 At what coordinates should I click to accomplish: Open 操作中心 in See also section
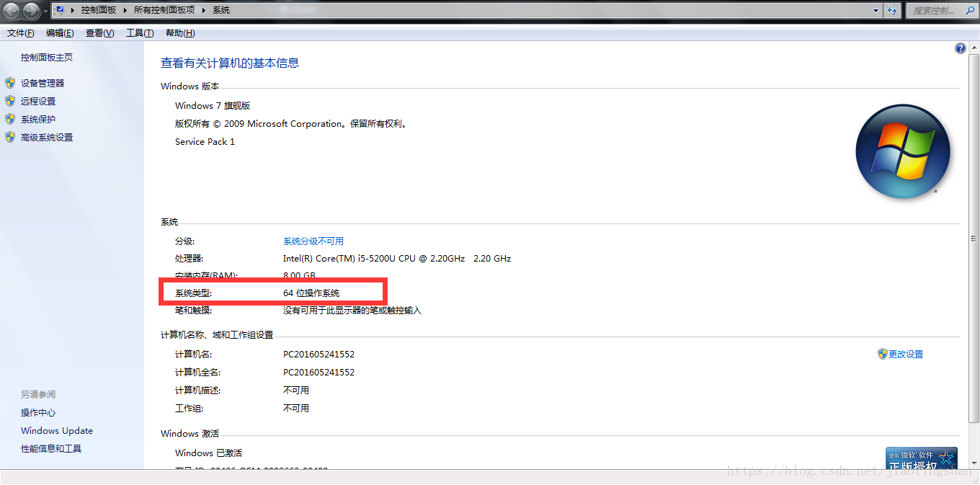tap(38, 413)
